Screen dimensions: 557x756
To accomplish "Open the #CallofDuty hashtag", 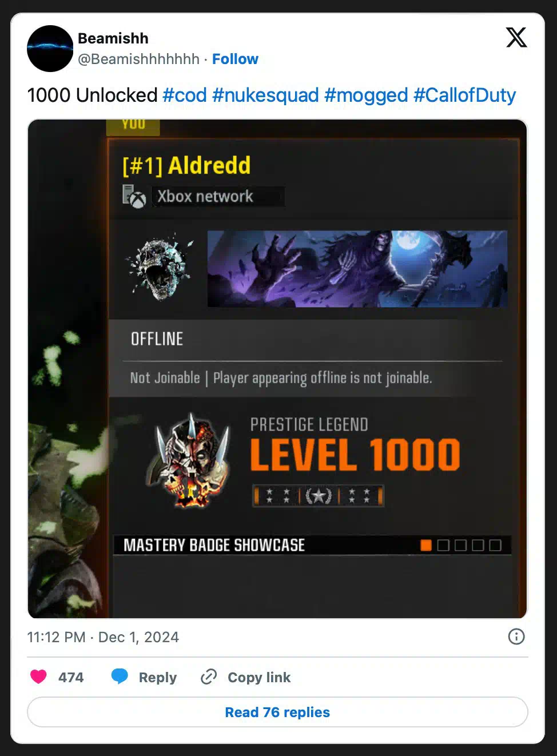I will 464,95.
